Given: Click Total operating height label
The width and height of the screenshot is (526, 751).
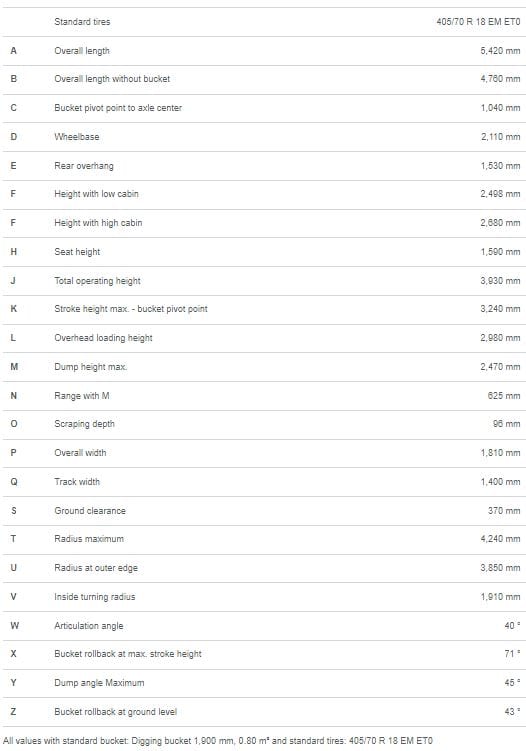Looking at the screenshot, I should tap(97, 281).
